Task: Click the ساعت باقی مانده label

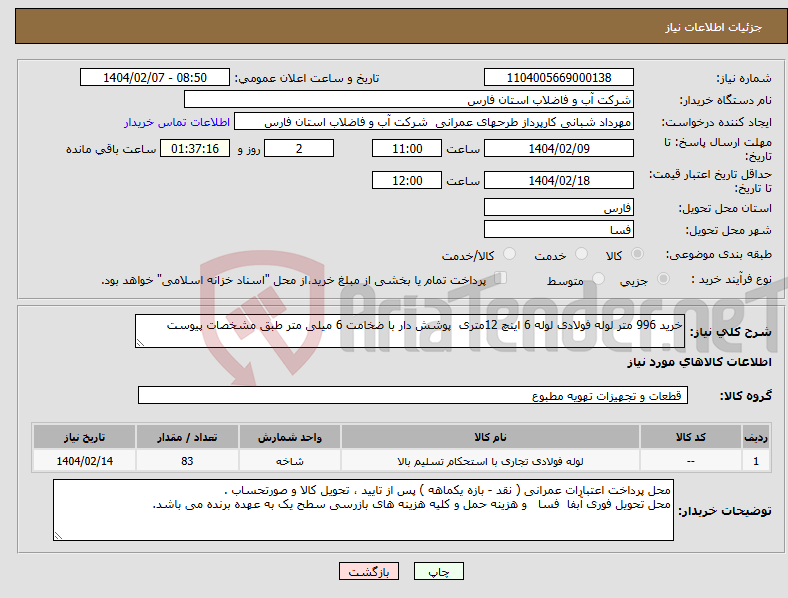Action: coord(111,149)
